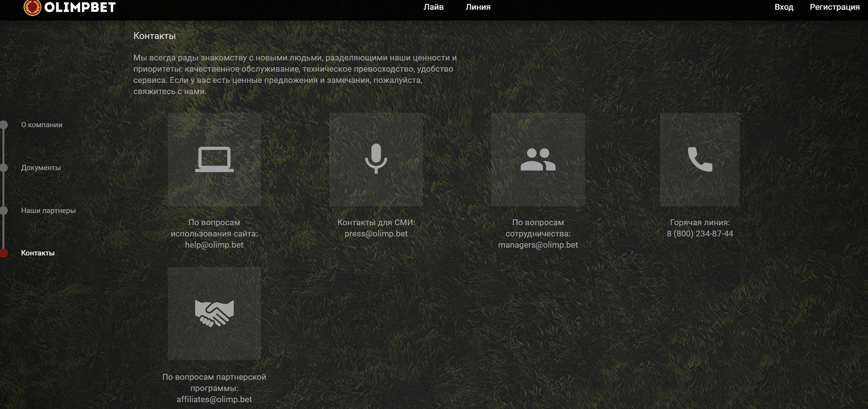Click the hotline number 8 (800) 234-87-44

click(x=700, y=234)
